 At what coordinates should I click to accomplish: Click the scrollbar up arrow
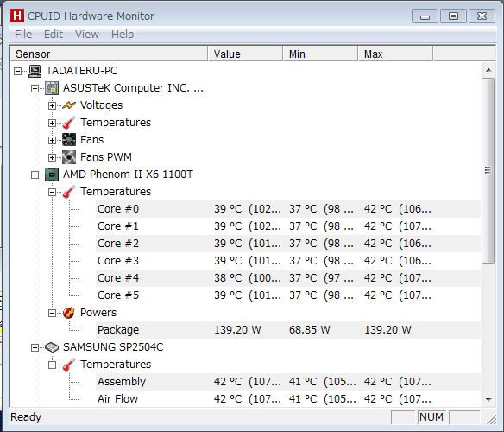point(488,70)
